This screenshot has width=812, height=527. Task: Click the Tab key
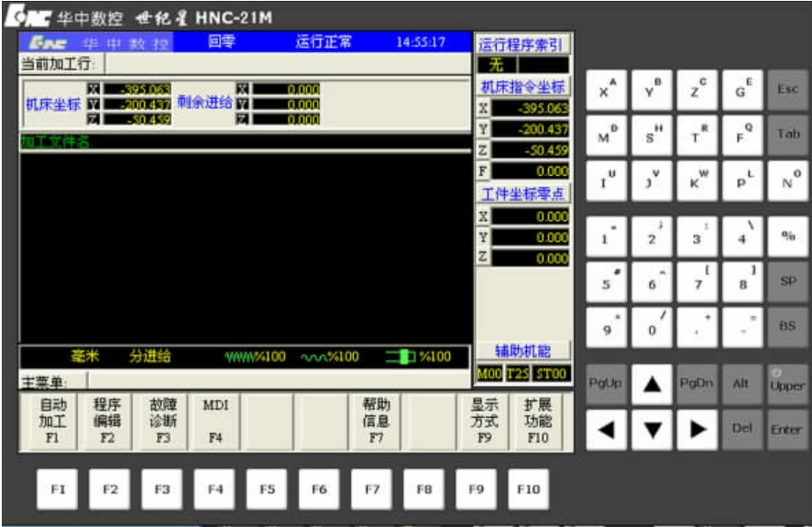787,136
